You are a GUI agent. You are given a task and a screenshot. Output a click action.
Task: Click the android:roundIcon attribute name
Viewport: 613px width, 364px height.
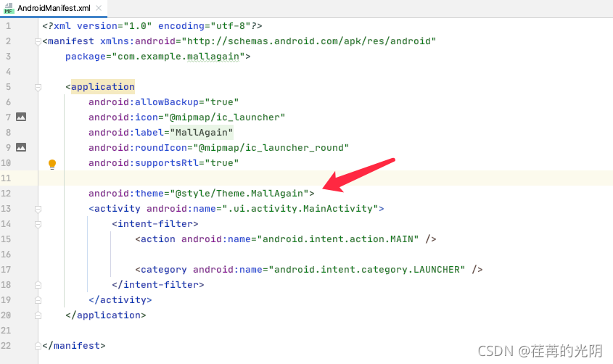point(138,148)
